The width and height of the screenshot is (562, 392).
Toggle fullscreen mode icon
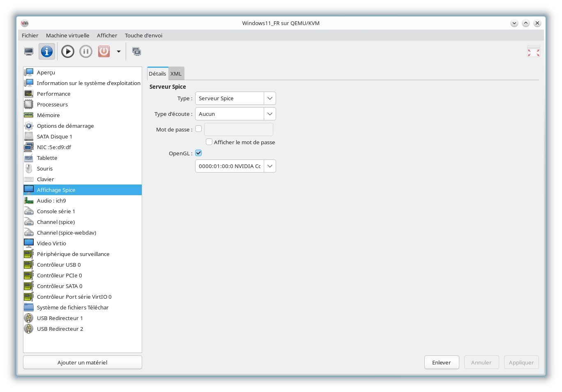point(534,52)
